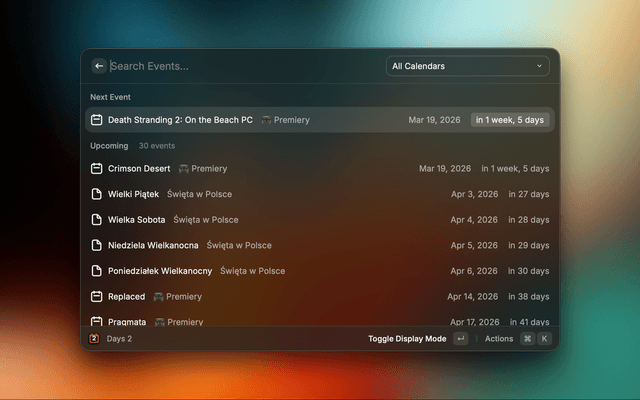Click the back arrow button
This screenshot has height=400, width=640.
[x=99, y=66]
